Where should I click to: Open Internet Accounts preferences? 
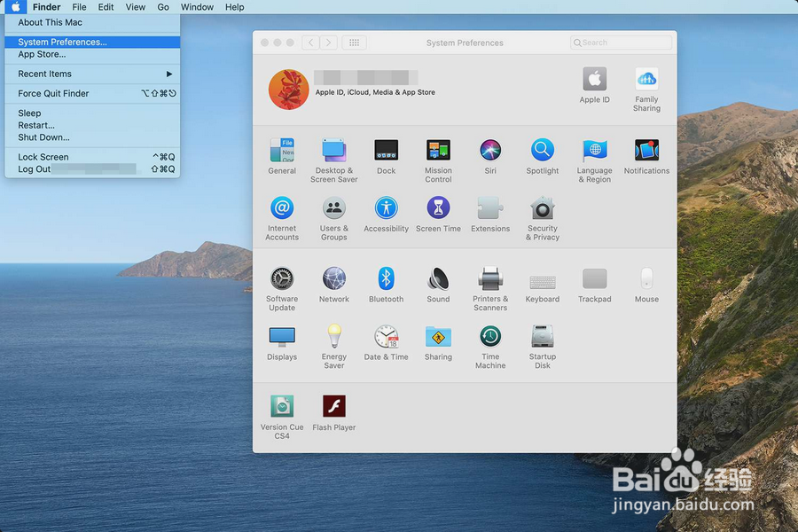click(x=282, y=218)
